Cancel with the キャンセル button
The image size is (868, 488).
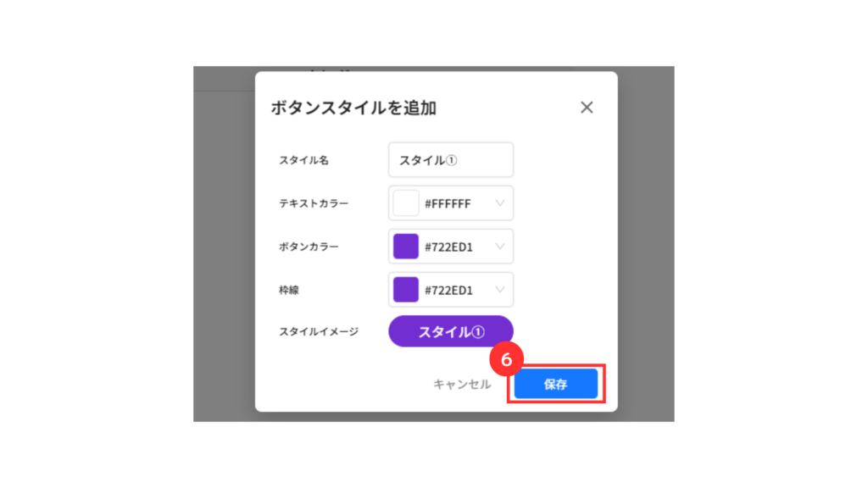pos(462,384)
